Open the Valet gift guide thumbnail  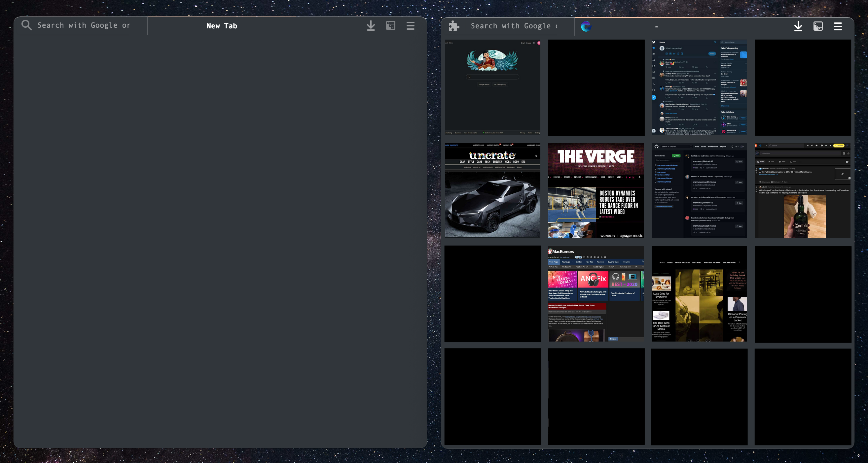coord(699,294)
